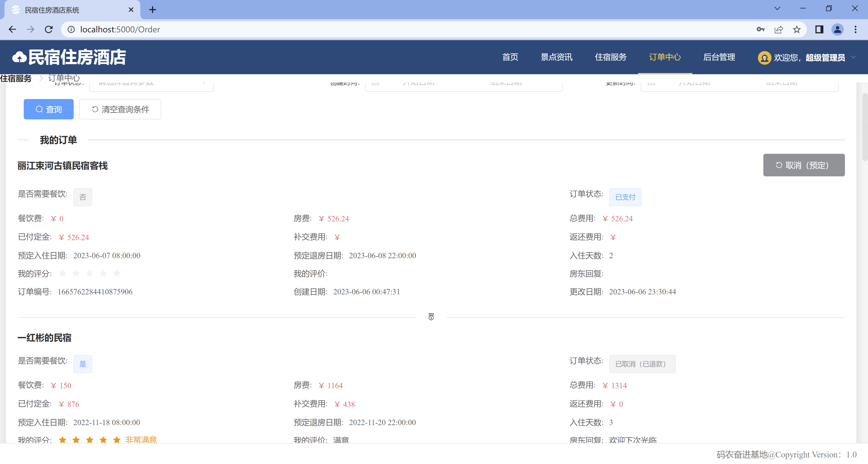Image resolution: width=868 pixels, height=464 pixels.
Task: Click 住宿服务 breadcrumb link
Action: coord(16,78)
